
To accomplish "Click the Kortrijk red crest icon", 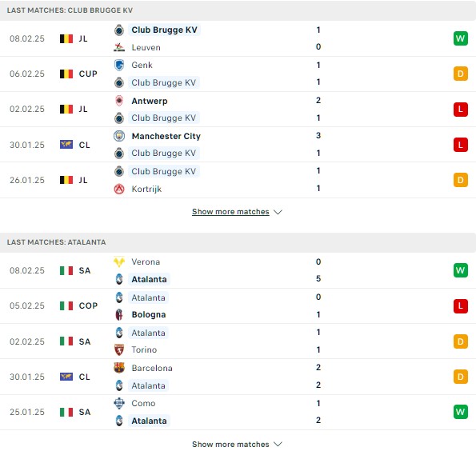I will click(x=119, y=189).
